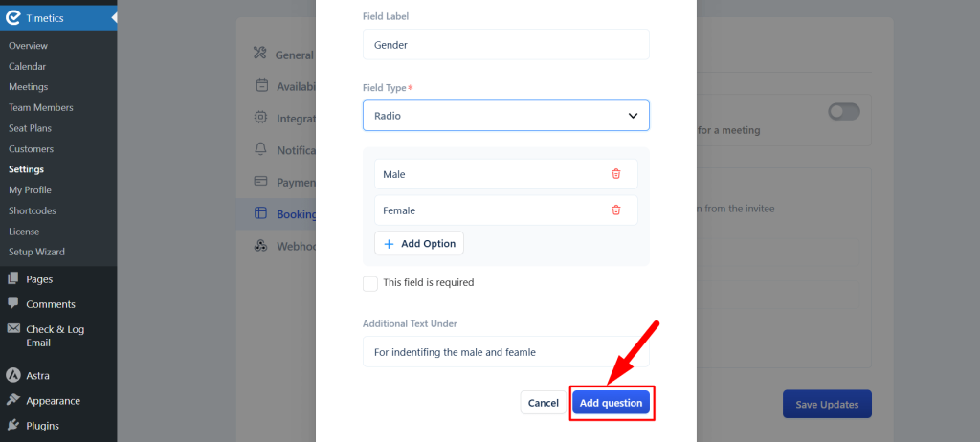Viewport: 980px width, 442px height.
Task: Click the Check & Log Email envelope icon
Action: click(13, 329)
